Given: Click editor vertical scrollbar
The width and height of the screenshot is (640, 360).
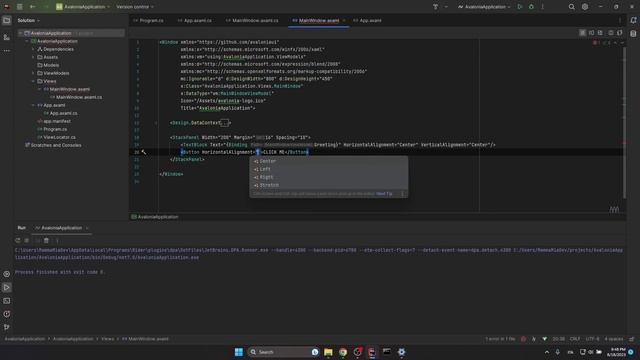Looking at the screenshot, I should (624, 122).
